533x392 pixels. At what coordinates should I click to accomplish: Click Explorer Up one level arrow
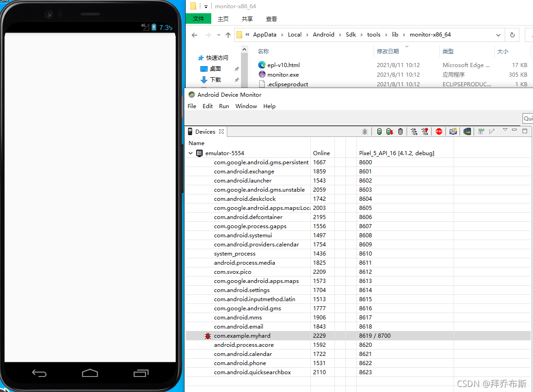228,35
